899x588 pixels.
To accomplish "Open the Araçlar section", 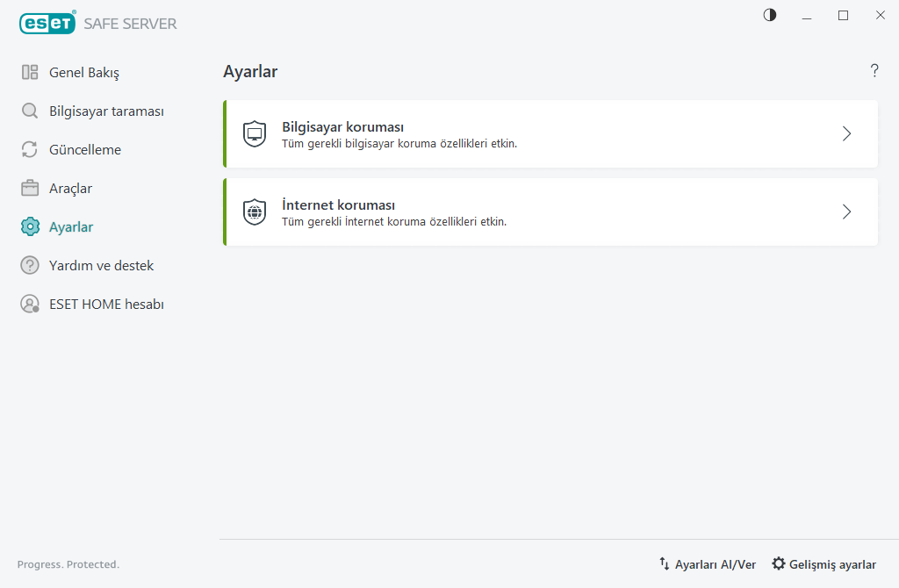I will [70, 189].
